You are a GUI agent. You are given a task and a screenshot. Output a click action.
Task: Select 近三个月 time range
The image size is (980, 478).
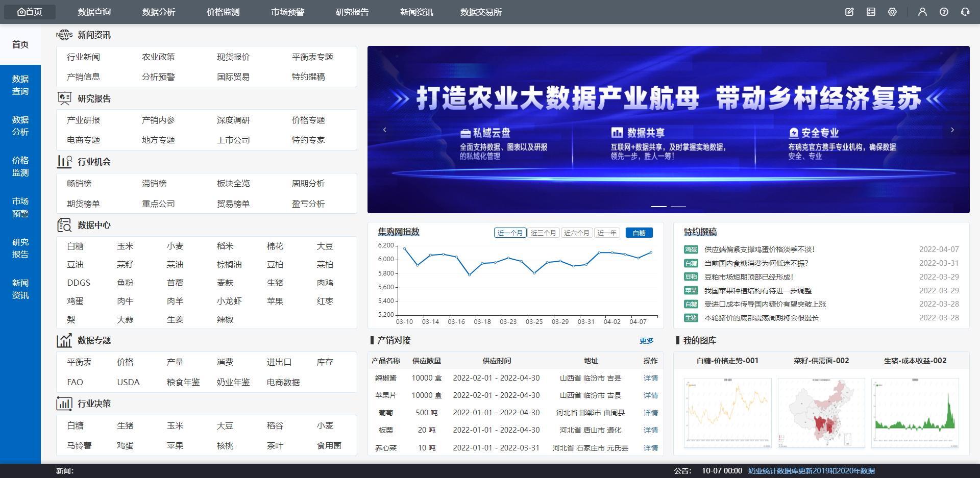(x=544, y=233)
